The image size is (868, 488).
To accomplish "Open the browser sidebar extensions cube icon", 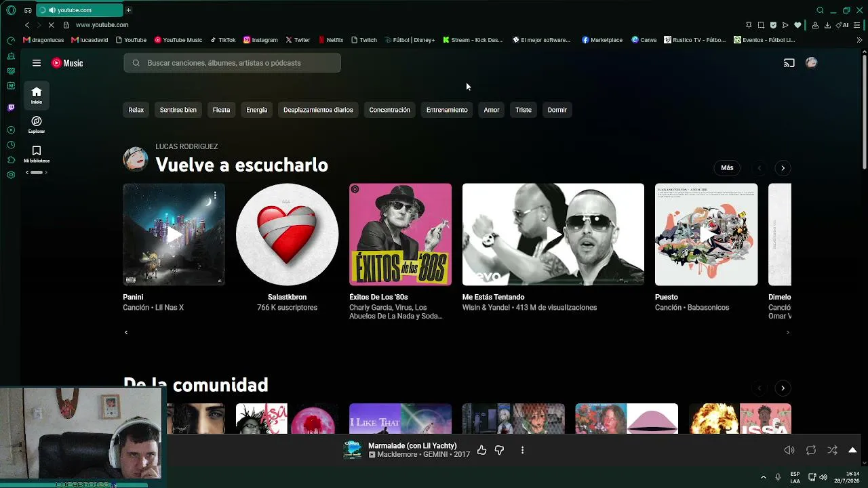I will tap(11, 160).
